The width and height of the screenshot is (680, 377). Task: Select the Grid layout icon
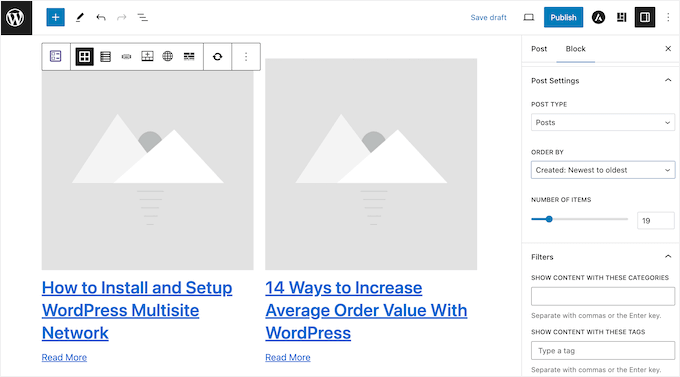[x=85, y=56]
